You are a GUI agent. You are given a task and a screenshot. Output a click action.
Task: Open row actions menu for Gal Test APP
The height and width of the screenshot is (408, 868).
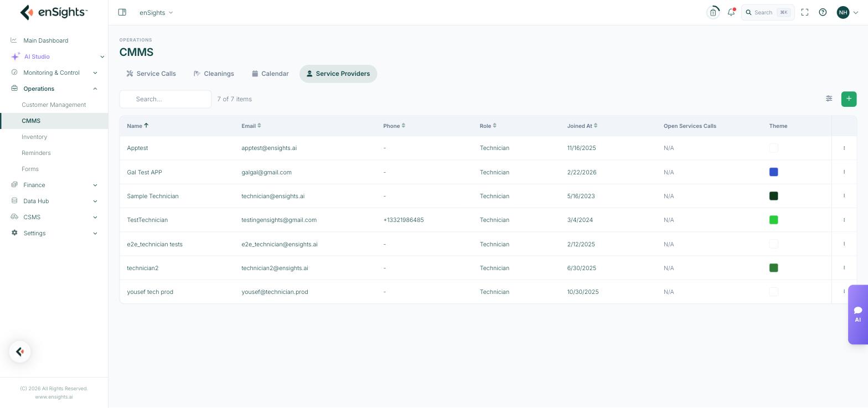click(844, 172)
